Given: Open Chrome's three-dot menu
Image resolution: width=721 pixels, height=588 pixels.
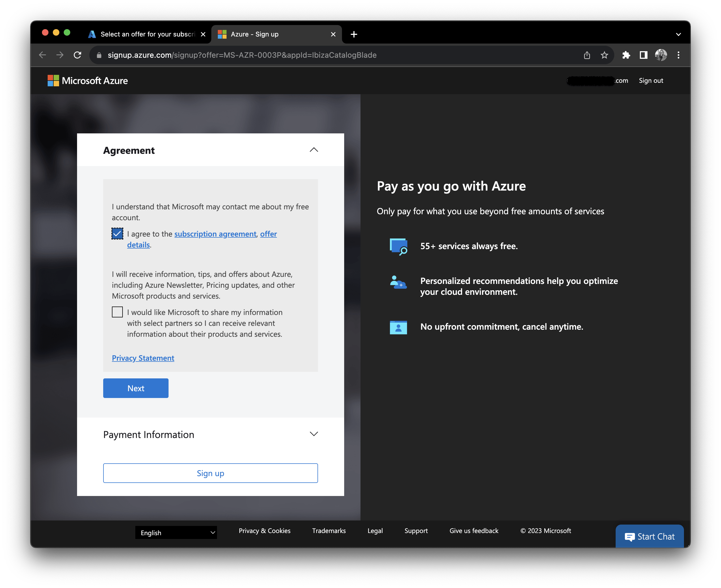Looking at the screenshot, I should [678, 55].
